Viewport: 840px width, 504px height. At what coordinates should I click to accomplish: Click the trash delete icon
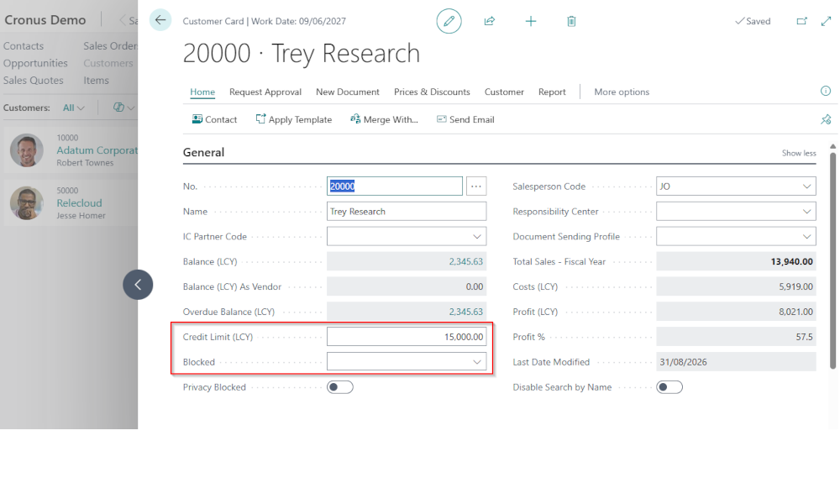[571, 22]
